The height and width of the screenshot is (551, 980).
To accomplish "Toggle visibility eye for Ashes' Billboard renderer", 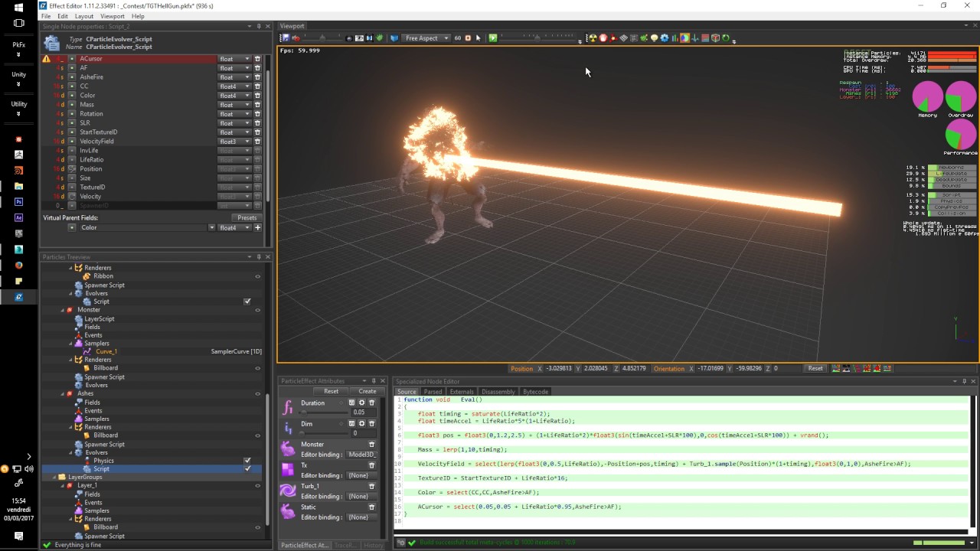I will 257,435.
